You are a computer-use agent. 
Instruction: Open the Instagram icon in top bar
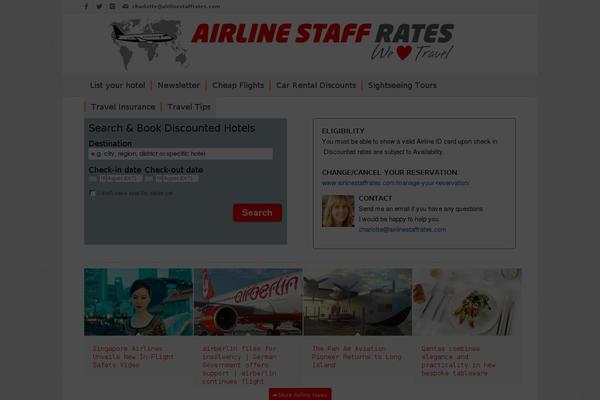click(112, 7)
